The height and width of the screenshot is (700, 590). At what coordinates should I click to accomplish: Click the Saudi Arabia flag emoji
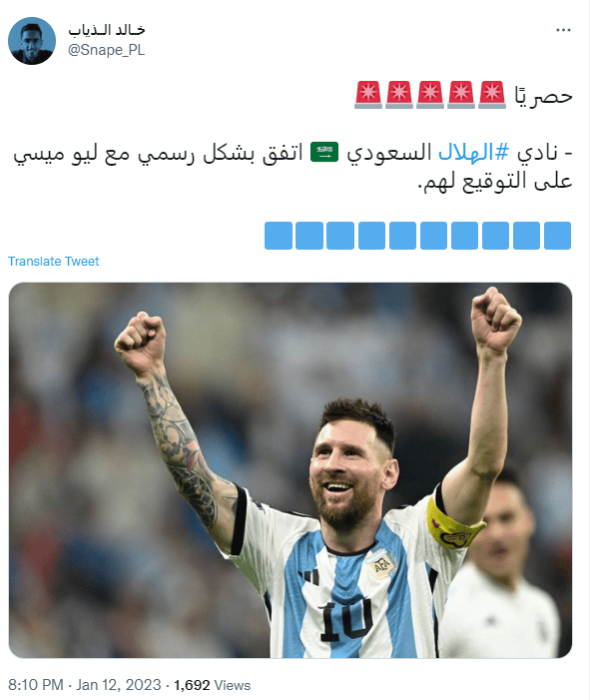[x=324, y=152]
